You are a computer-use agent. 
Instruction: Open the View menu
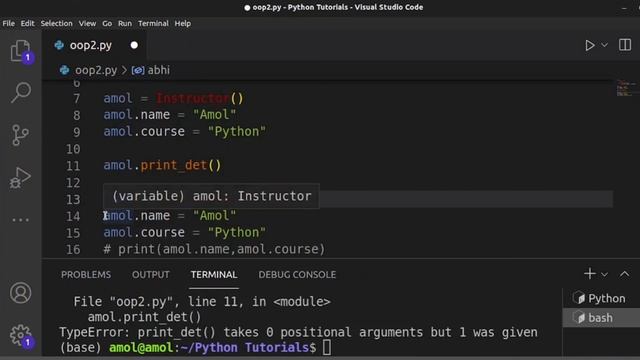pos(87,23)
